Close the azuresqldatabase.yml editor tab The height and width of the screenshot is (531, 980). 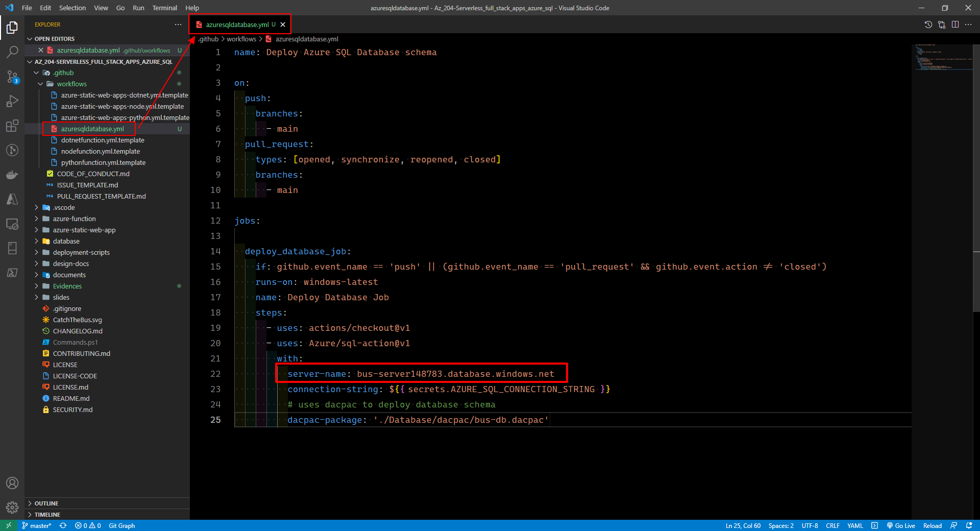point(283,25)
